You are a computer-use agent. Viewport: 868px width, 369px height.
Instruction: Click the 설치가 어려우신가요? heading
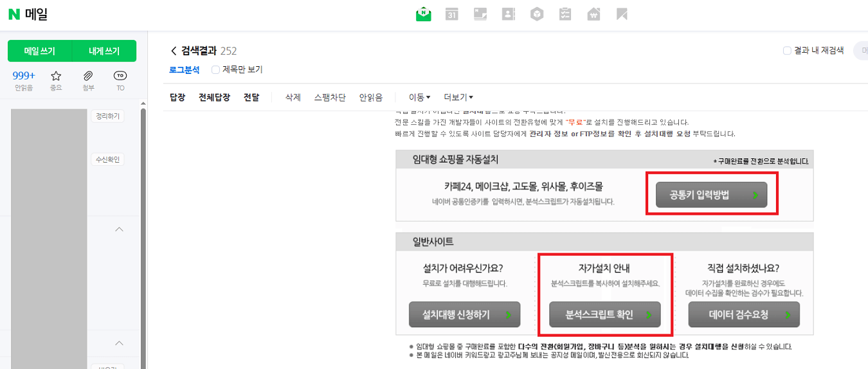pyautogui.click(x=462, y=268)
